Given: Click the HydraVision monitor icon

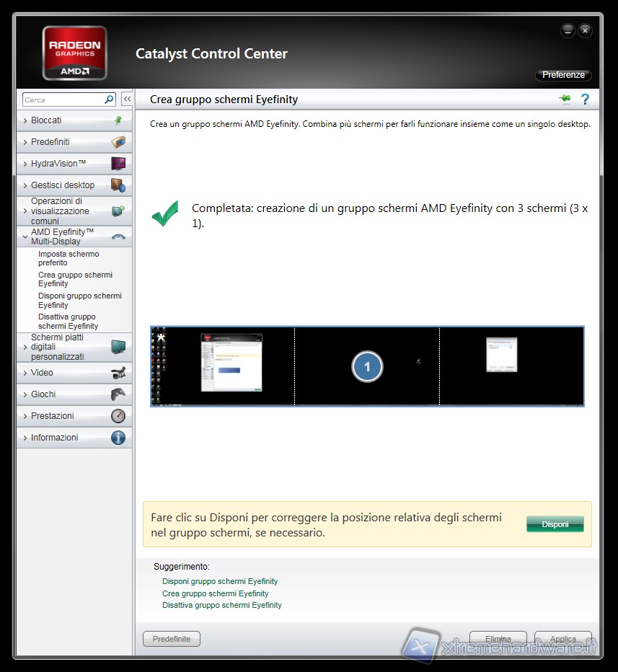Looking at the screenshot, I should tap(118, 164).
